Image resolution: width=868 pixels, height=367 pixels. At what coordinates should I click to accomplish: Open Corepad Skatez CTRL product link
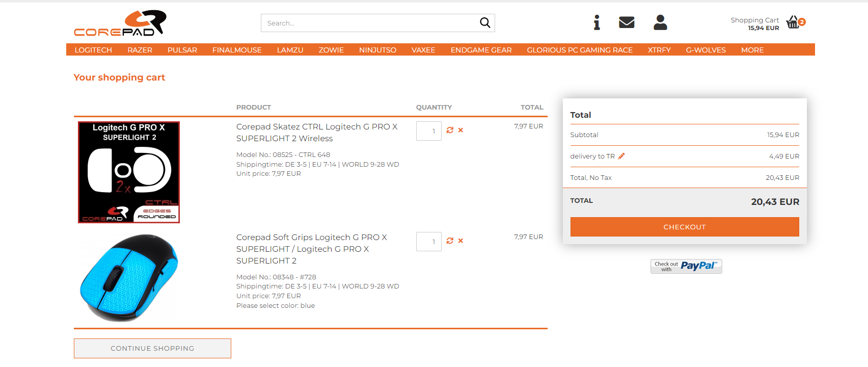tap(317, 133)
